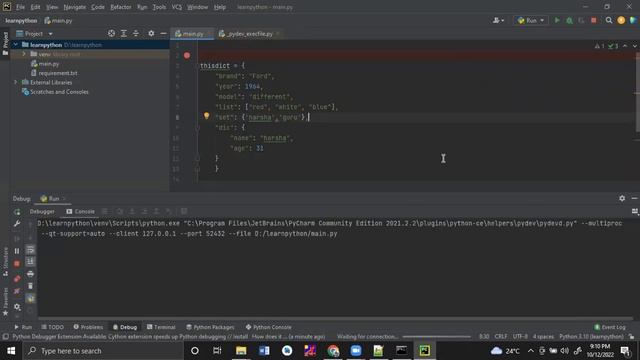Open the Navigate menu
Viewport: 640px width, 360px height.
(x=75, y=7)
